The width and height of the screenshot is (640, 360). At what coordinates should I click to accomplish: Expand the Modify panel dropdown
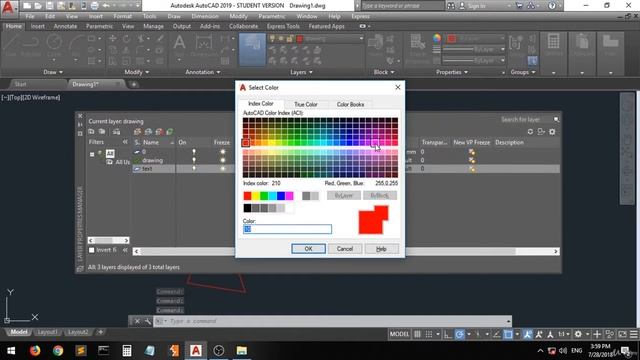(x=136, y=72)
